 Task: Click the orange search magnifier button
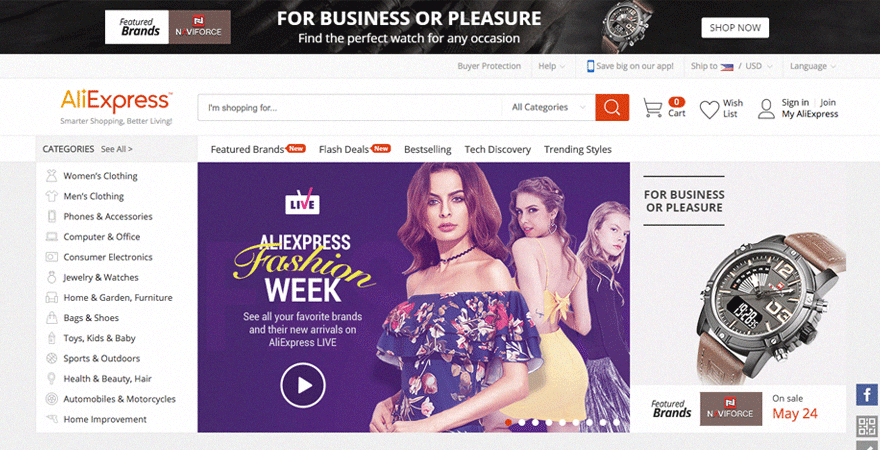[x=612, y=107]
